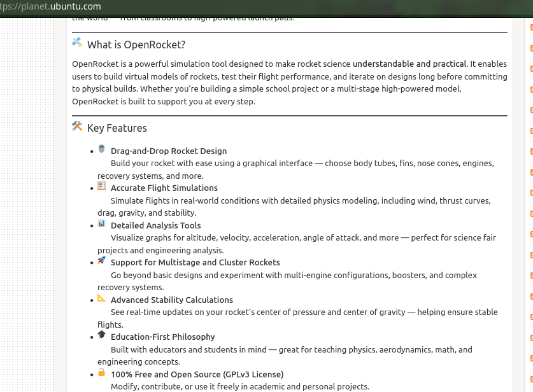
Task: Click the line 'Modify, contribute, or use it freely'
Action: [240, 386]
